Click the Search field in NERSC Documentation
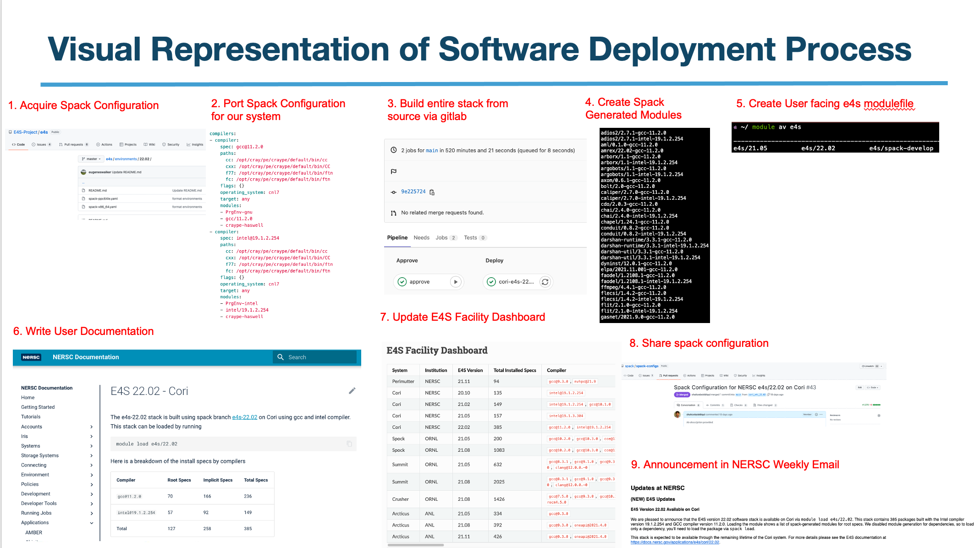980x548 pixels. 315,357
